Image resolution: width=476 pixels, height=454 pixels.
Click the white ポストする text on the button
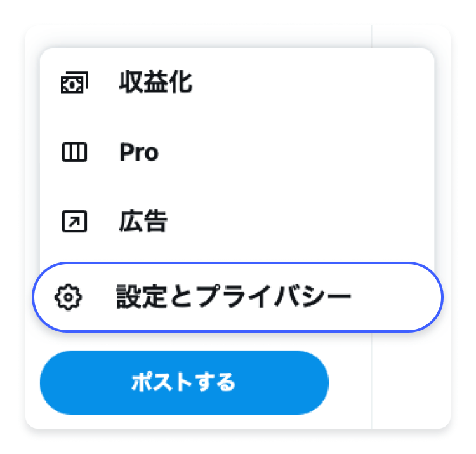pos(183,382)
